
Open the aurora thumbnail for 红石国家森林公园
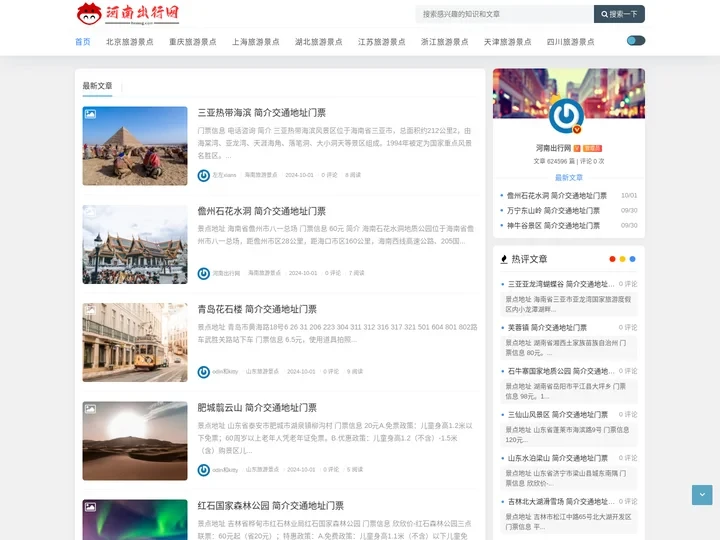coord(135,520)
